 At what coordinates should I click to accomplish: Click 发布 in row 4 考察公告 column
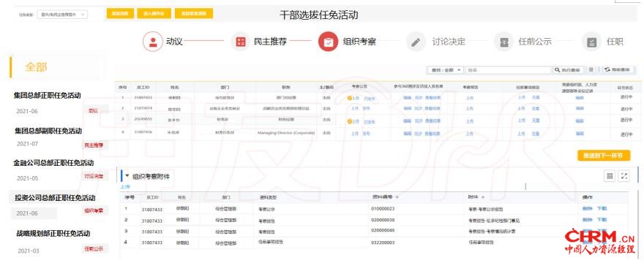367,134
